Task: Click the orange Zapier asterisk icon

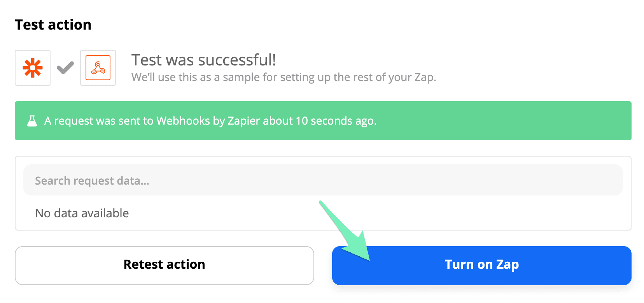Action: click(33, 68)
